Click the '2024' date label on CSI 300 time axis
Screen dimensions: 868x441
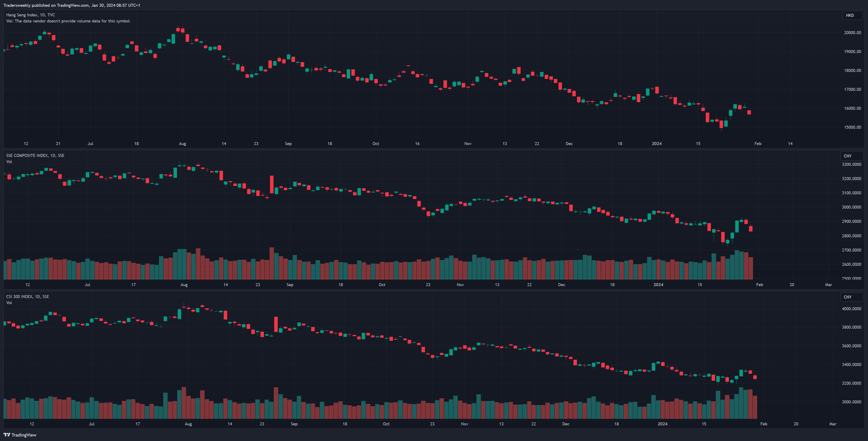pos(663,424)
